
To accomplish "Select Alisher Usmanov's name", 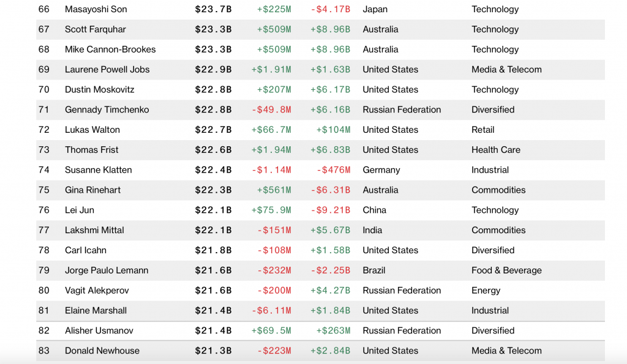I will (99, 331).
